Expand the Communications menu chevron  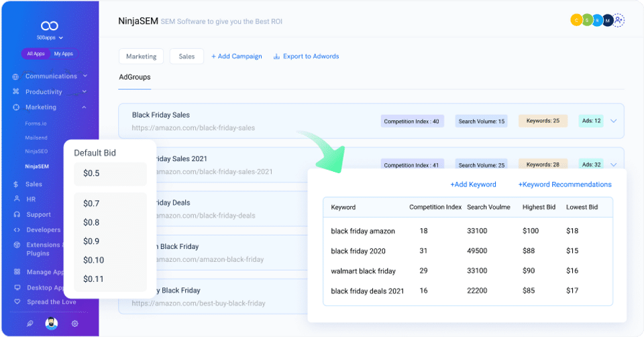click(x=85, y=76)
